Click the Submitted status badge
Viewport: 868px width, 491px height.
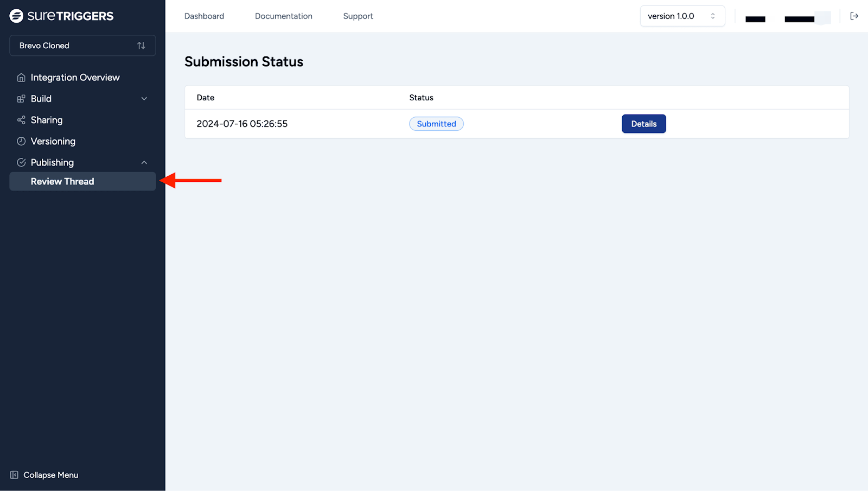coord(436,124)
